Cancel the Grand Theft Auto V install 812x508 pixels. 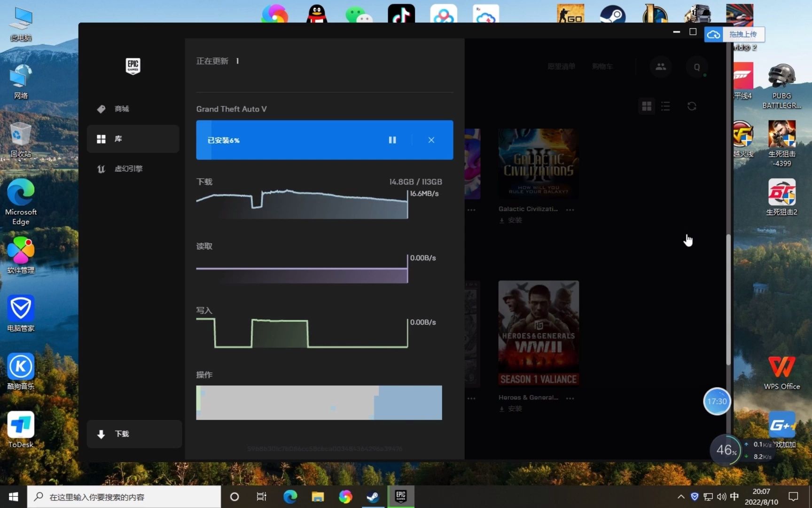[431, 140]
